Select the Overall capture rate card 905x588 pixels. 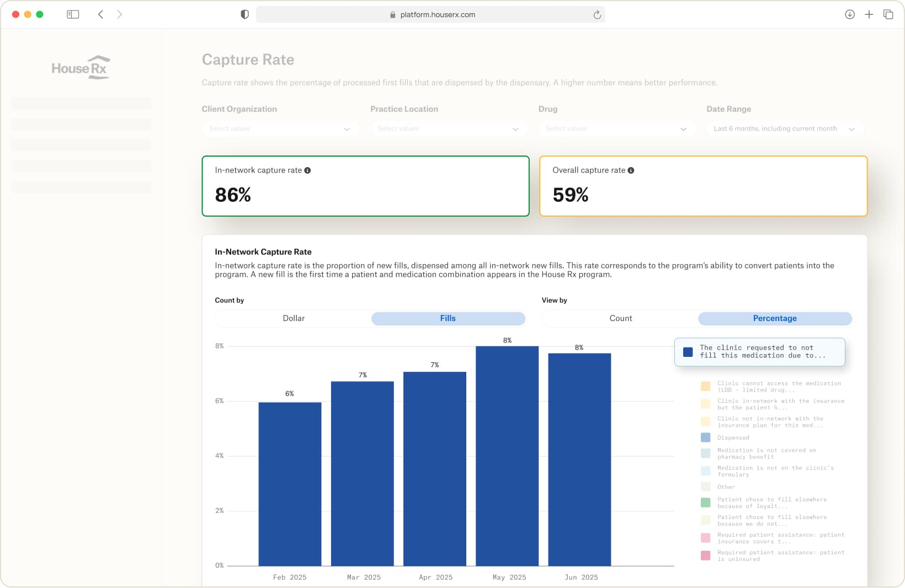coord(702,186)
